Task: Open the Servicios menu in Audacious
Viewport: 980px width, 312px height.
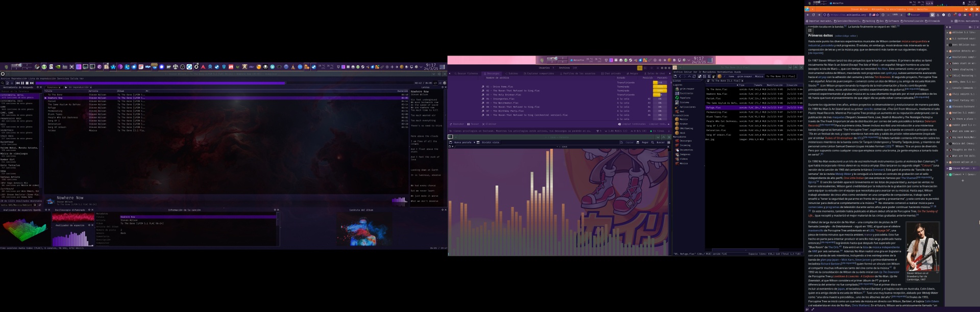Action: [62, 79]
